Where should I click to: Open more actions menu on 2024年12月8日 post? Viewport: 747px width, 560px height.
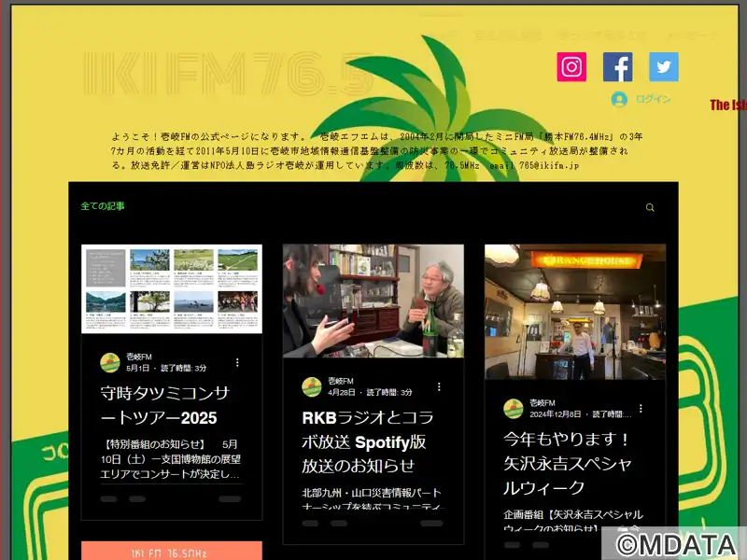click(641, 409)
